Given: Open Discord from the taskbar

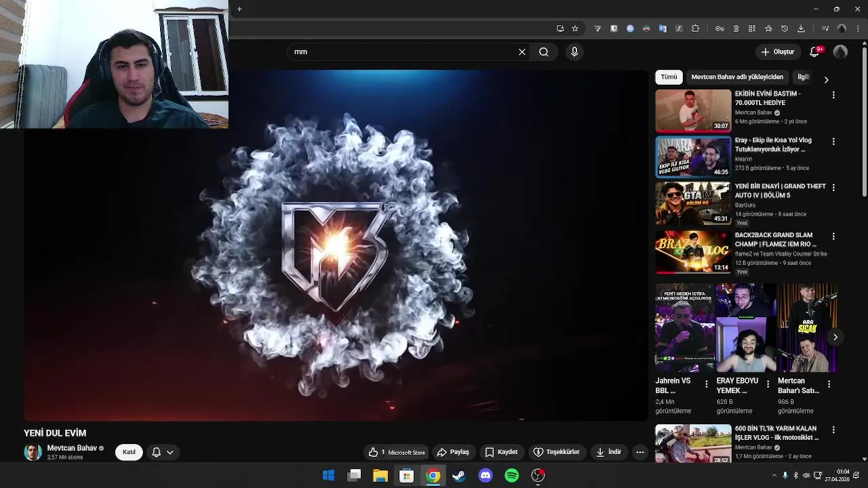Looking at the screenshot, I should (x=486, y=475).
